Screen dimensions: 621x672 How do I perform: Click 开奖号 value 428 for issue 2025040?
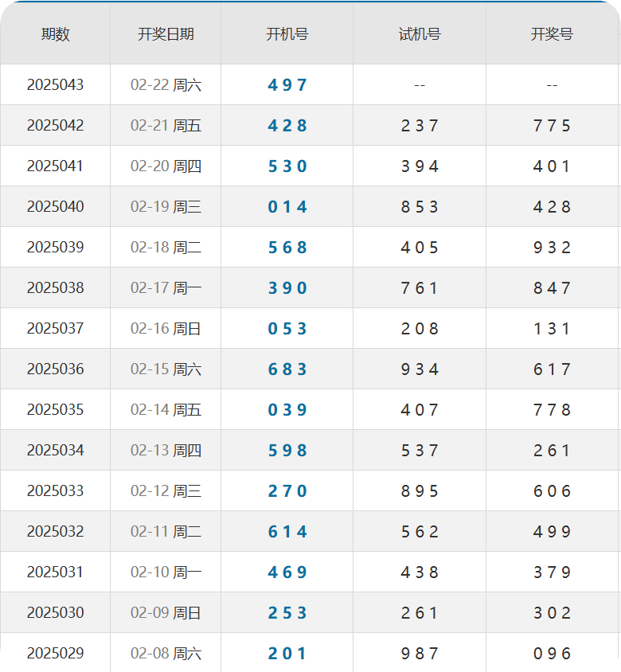552,206
